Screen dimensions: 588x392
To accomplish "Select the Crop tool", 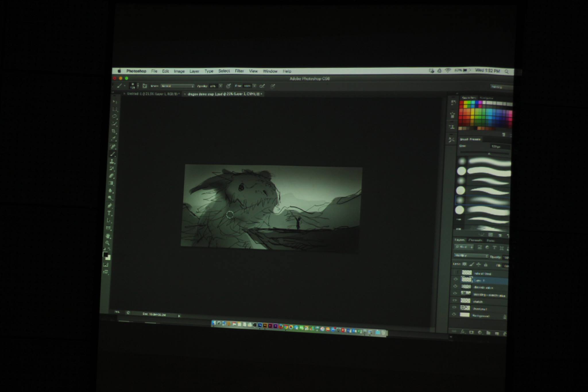I will coord(114,131).
